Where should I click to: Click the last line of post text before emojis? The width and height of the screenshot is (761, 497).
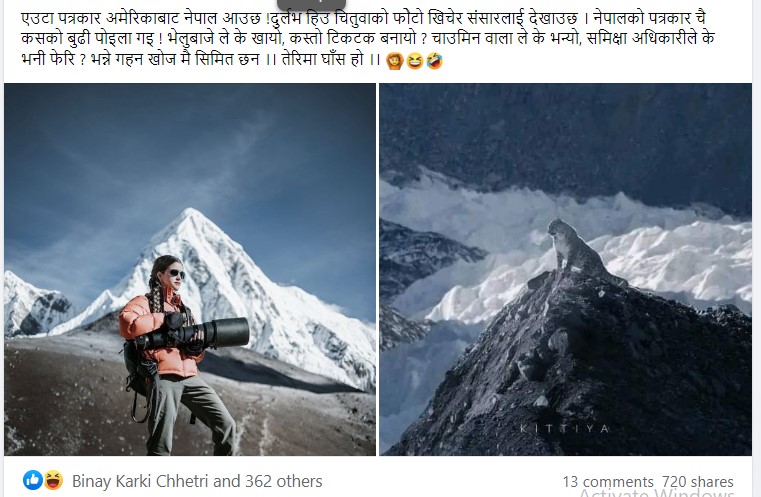pyautogui.click(x=200, y=60)
